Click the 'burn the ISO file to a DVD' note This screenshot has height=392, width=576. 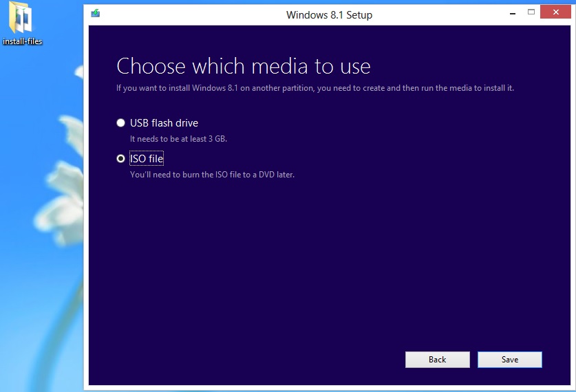213,175
